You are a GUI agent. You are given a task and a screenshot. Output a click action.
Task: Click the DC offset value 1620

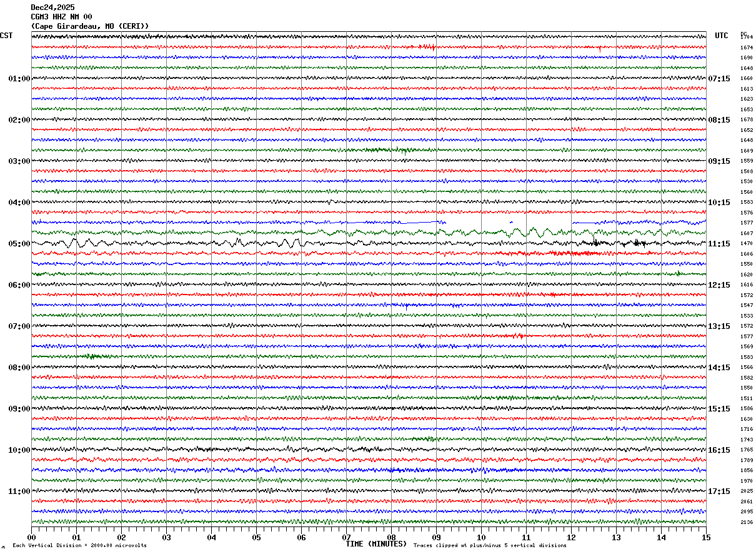[747, 274]
